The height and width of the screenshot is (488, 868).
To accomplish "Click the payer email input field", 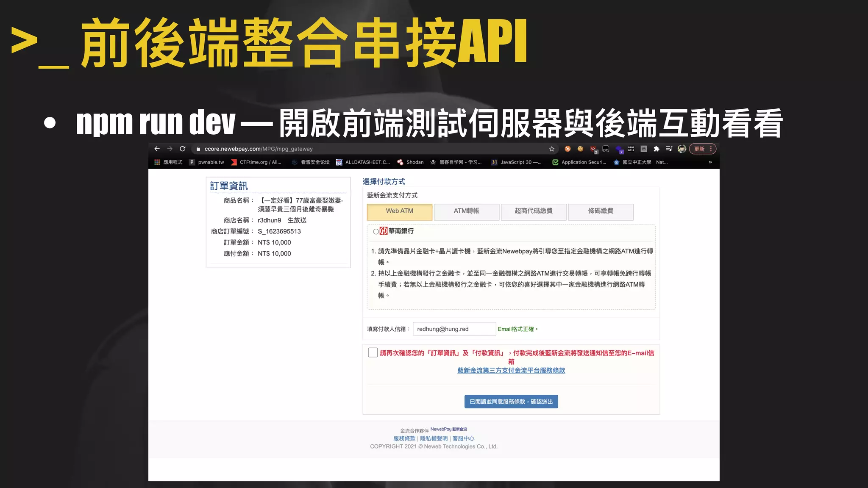I will (454, 329).
